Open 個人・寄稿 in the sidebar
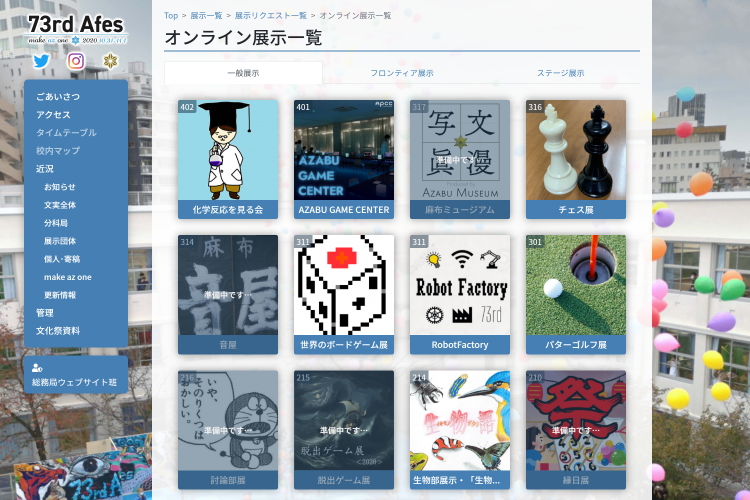Image resolution: width=750 pixels, height=500 pixels. [62, 259]
